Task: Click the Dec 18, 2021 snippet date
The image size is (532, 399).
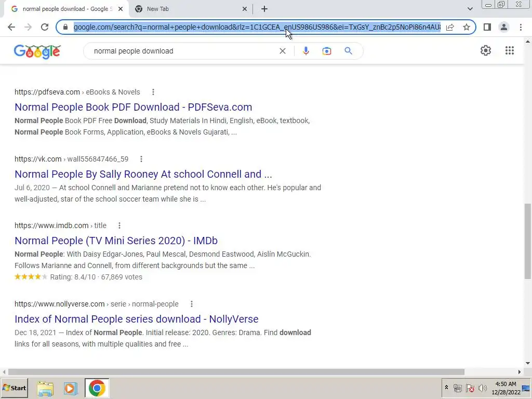Action: [x=35, y=332]
